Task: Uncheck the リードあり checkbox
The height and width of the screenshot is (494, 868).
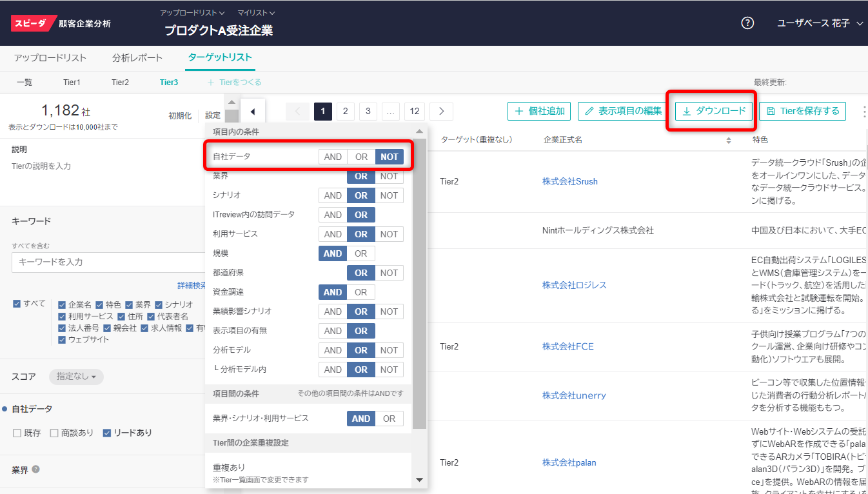Action: tap(107, 433)
